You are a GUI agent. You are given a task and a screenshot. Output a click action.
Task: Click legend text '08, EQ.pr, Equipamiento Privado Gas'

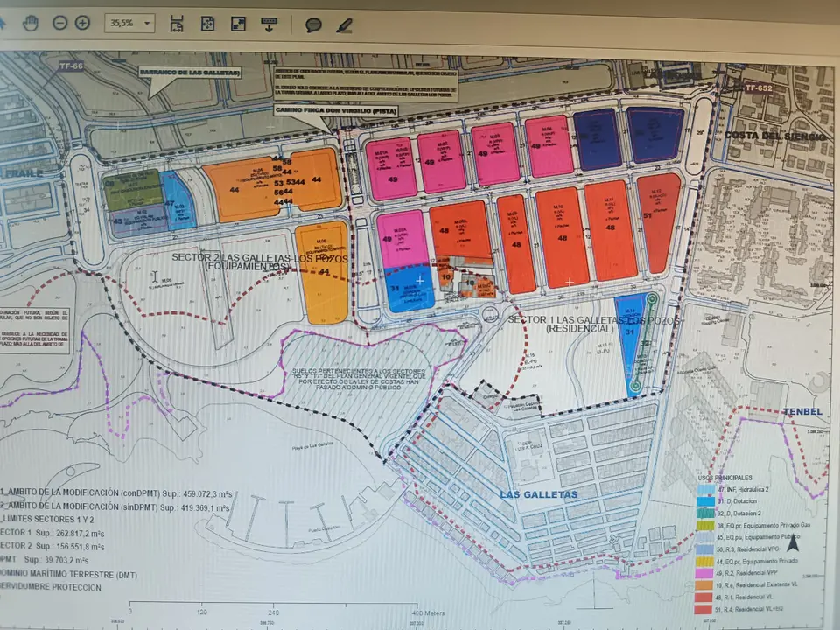tap(764, 526)
